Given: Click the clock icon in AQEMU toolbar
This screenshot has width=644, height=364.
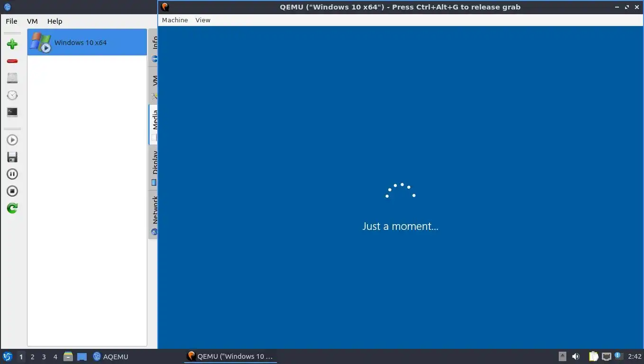Looking at the screenshot, I should (x=12, y=95).
